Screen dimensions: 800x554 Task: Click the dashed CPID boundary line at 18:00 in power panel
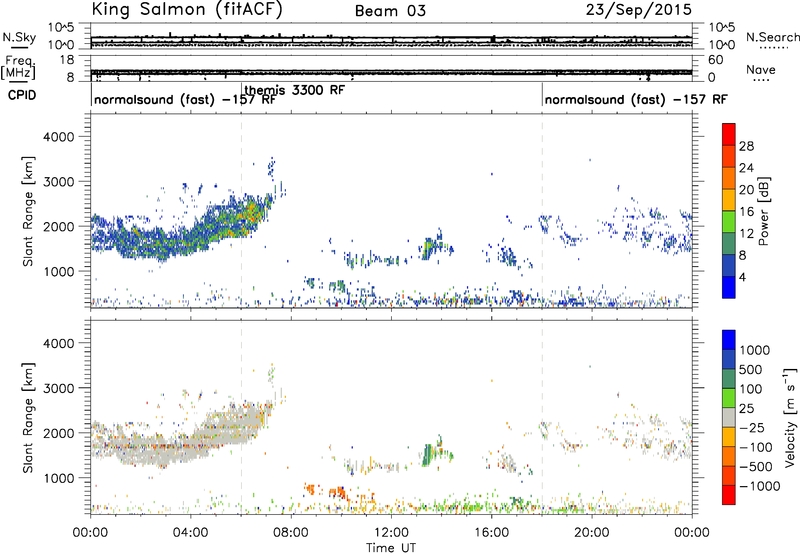click(x=542, y=211)
